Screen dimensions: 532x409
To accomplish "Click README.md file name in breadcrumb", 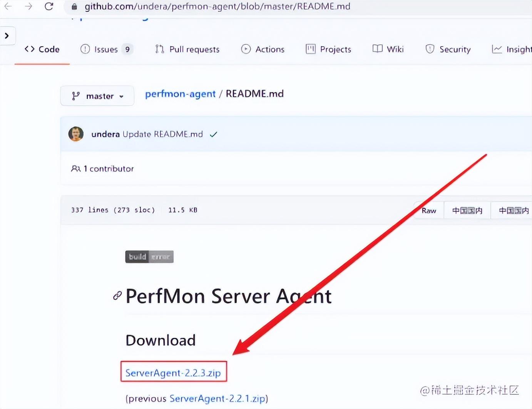I will coord(254,94).
